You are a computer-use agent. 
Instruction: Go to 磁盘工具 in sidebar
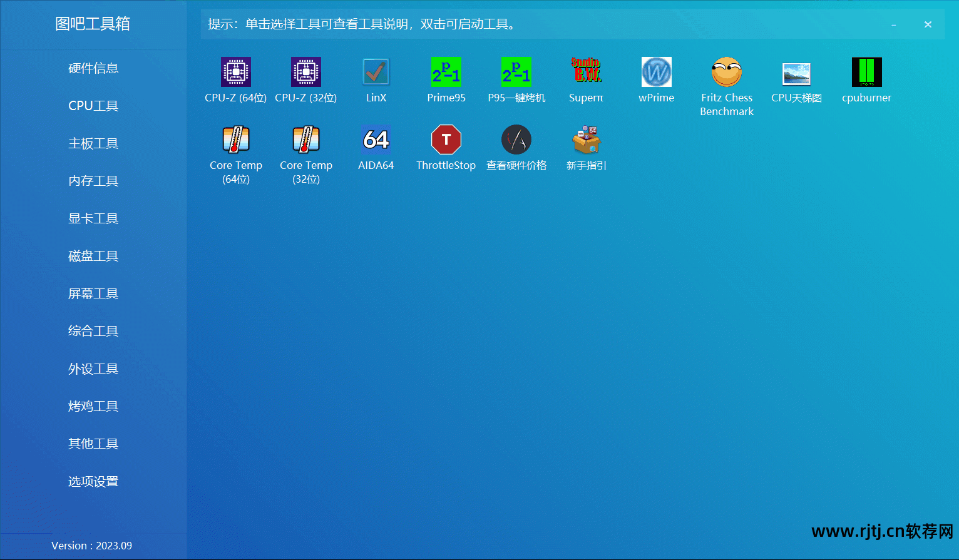(93, 256)
